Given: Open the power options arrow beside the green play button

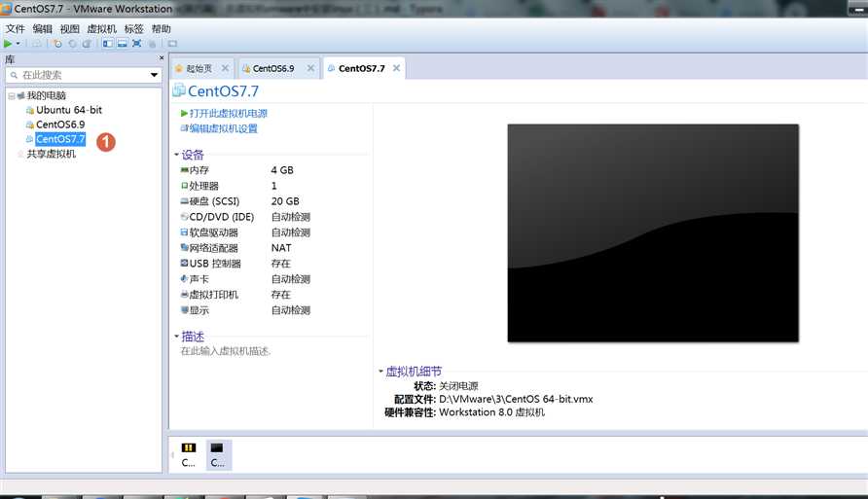Looking at the screenshot, I should click(x=18, y=43).
